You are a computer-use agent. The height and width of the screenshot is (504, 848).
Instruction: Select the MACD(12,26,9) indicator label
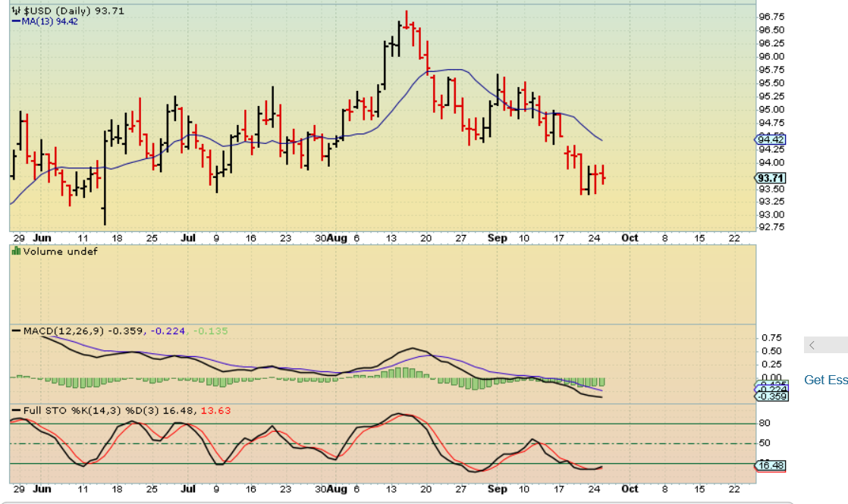click(64, 331)
